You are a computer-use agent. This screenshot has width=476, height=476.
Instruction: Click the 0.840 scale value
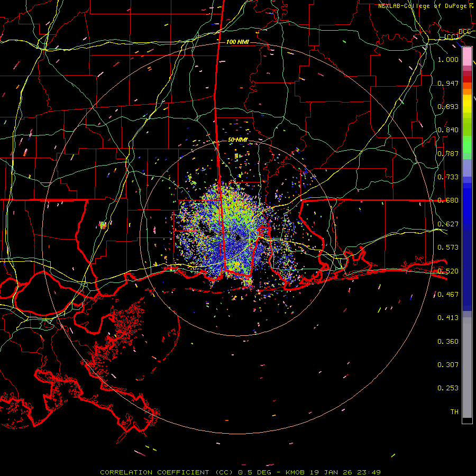(448, 130)
